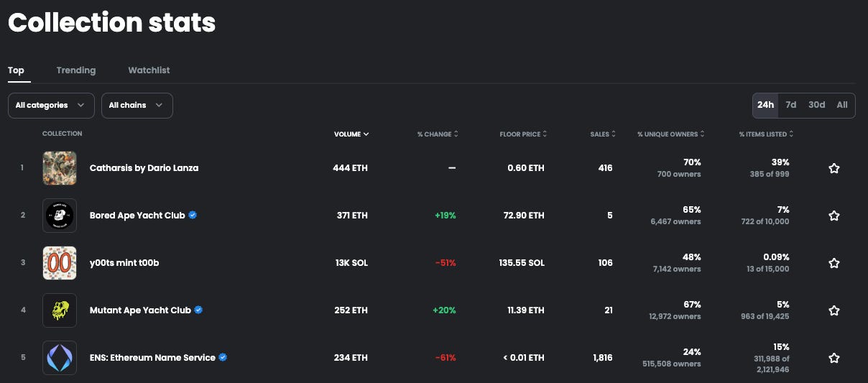Image resolution: width=868 pixels, height=383 pixels.
Task: Open y00ts mint t00b collection name
Action: 124,263
